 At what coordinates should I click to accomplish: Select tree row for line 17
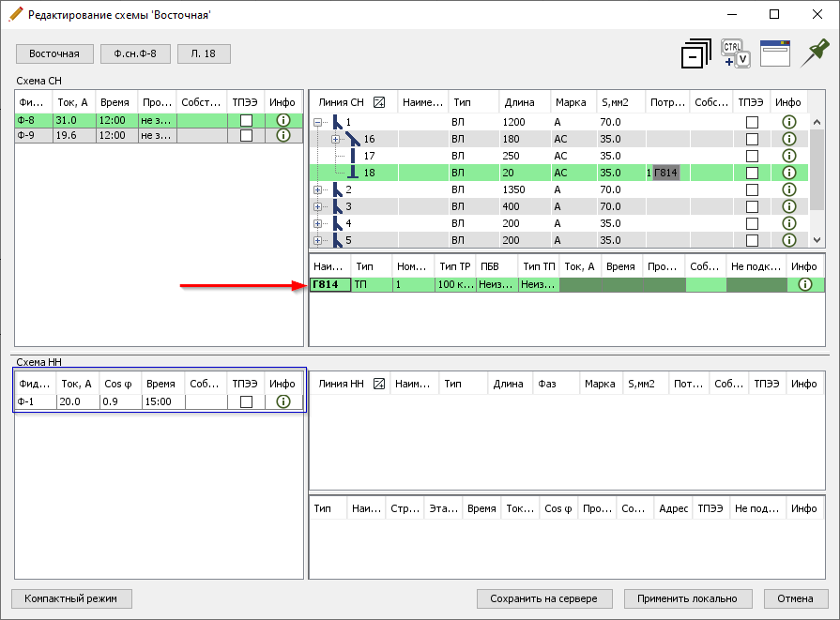point(558,156)
